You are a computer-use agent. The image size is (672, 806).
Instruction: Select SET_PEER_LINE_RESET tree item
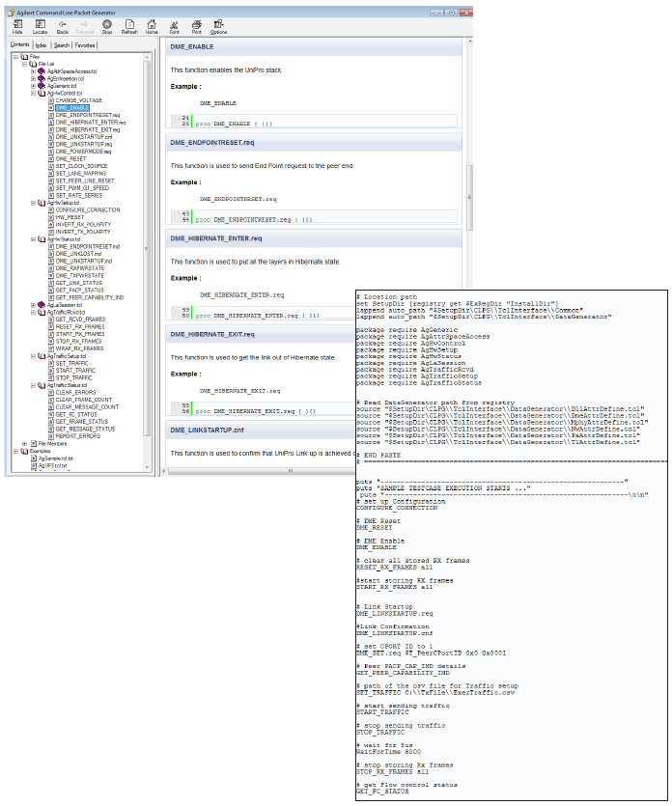click(85, 181)
